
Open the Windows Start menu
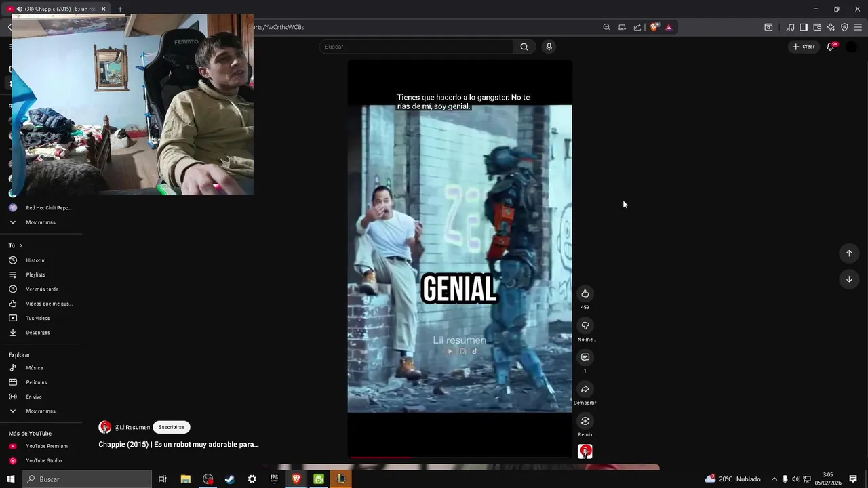click(x=11, y=479)
